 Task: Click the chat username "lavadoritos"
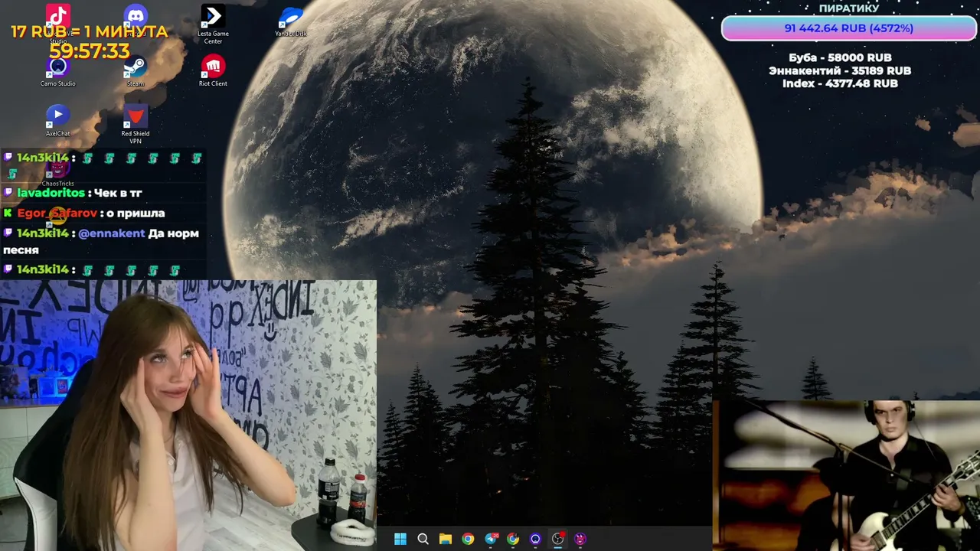pyautogui.click(x=51, y=193)
